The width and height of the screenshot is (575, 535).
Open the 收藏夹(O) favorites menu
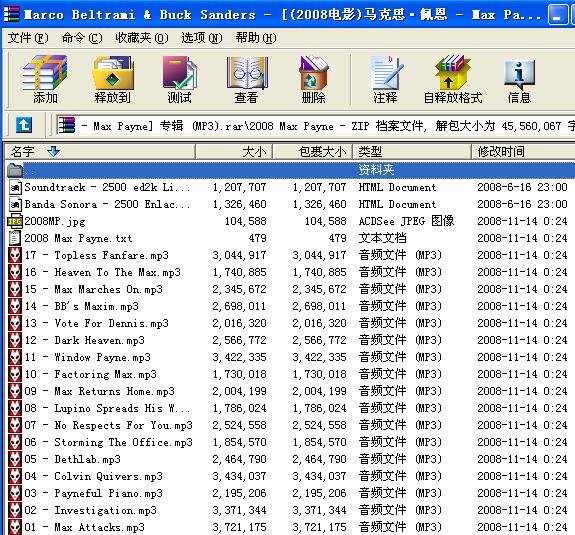tap(141, 38)
